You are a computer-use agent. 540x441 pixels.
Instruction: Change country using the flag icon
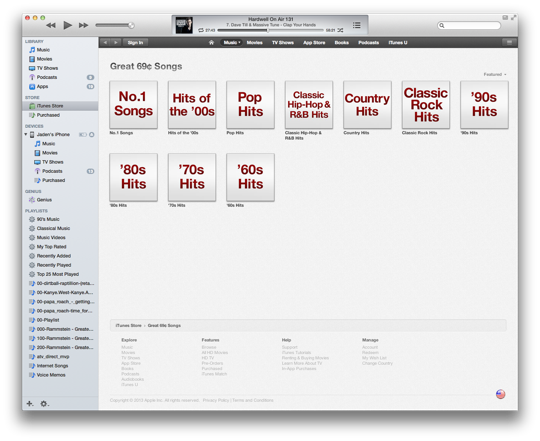[500, 394]
